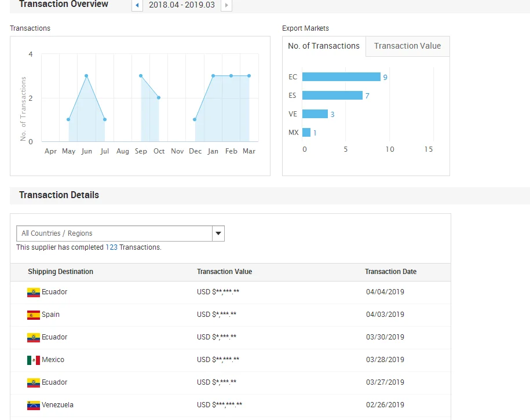Click the next date range arrow
The width and height of the screenshot is (530, 420).
pyautogui.click(x=226, y=5)
